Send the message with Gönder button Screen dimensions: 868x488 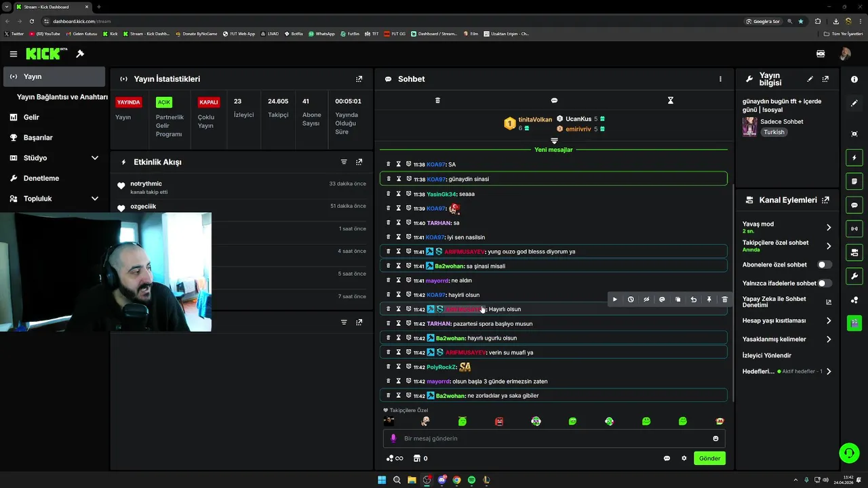click(710, 458)
